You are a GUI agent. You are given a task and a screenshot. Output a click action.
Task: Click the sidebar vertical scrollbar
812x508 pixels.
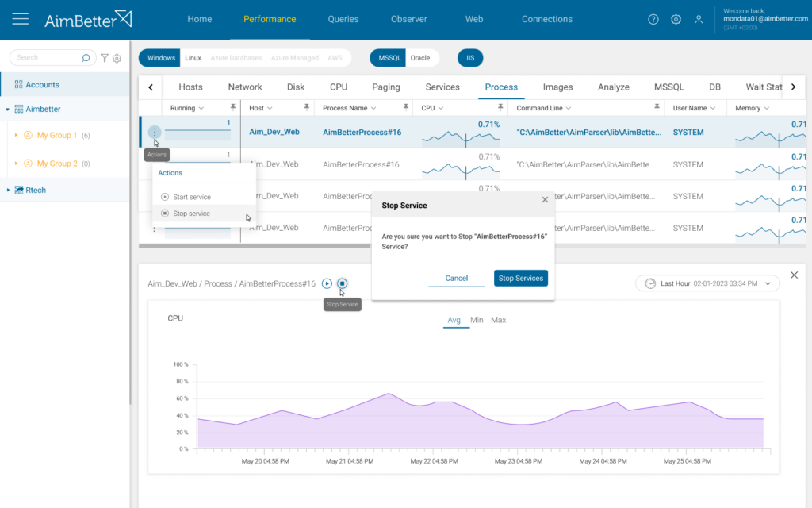pos(130,223)
